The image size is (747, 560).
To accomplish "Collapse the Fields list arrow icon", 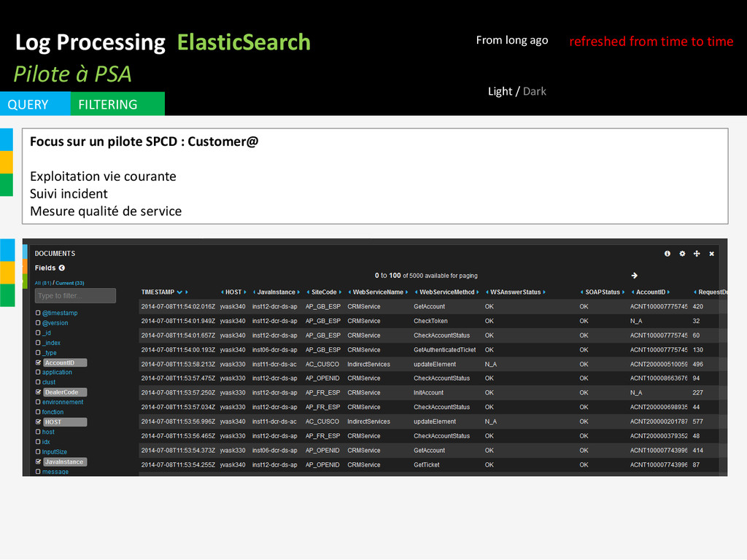I will tap(62, 268).
